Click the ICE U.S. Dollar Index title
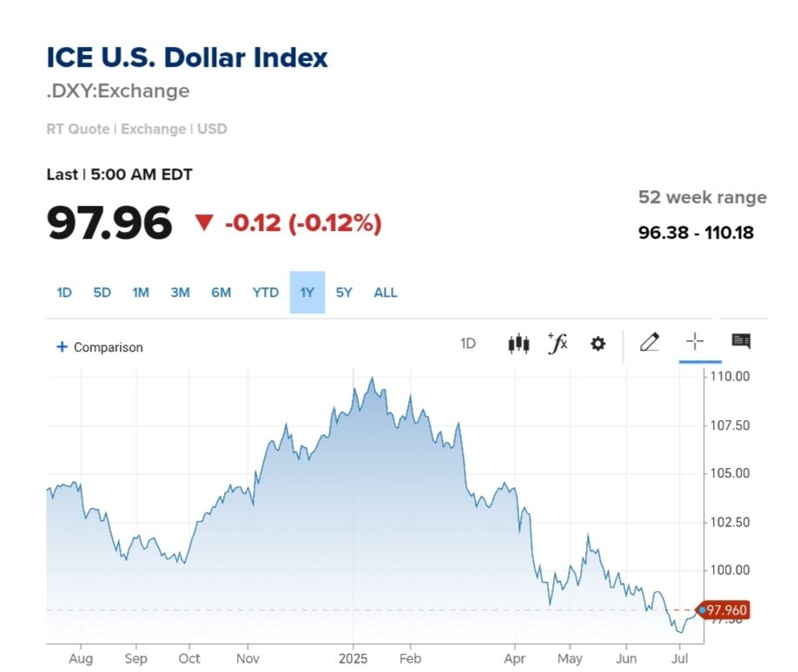 click(x=188, y=58)
